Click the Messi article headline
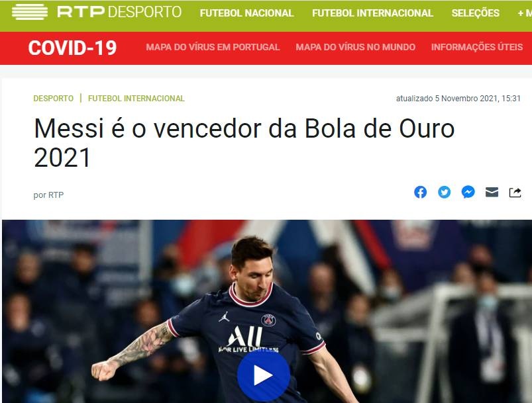The width and height of the screenshot is (532, 403). [244, 143]
